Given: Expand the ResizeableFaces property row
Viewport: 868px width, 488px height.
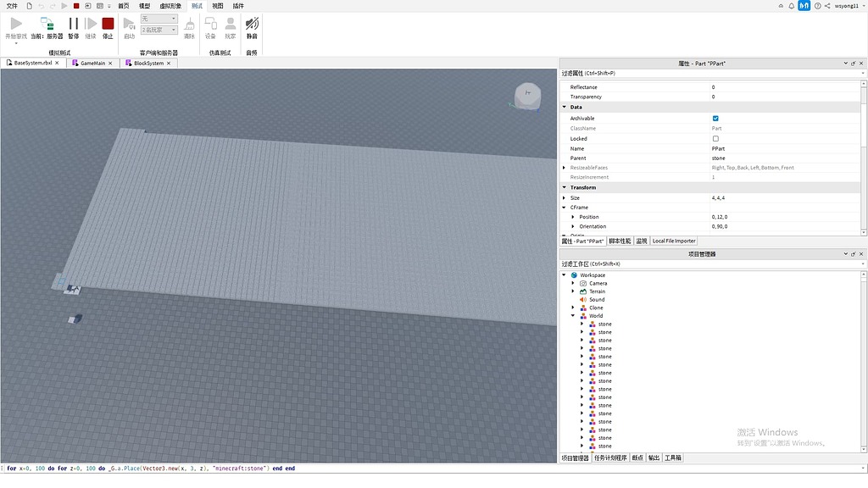Looking at the screenshot, I should [564, 168].
